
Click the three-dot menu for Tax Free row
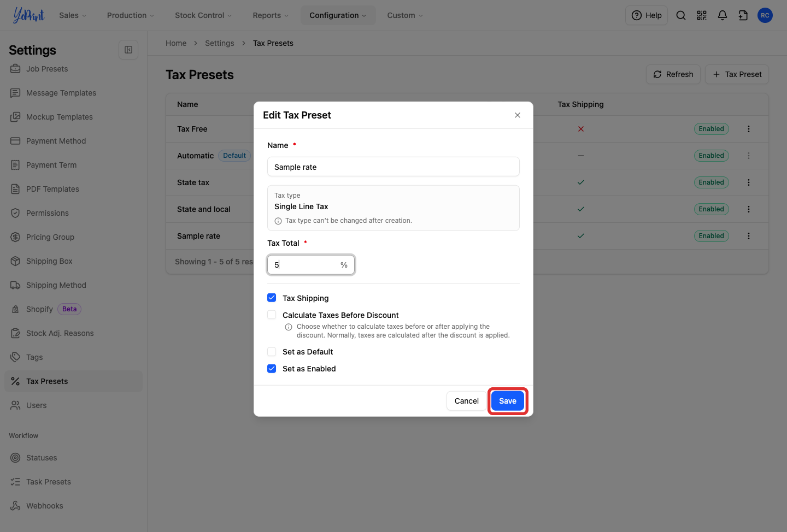tap(749, 129)
